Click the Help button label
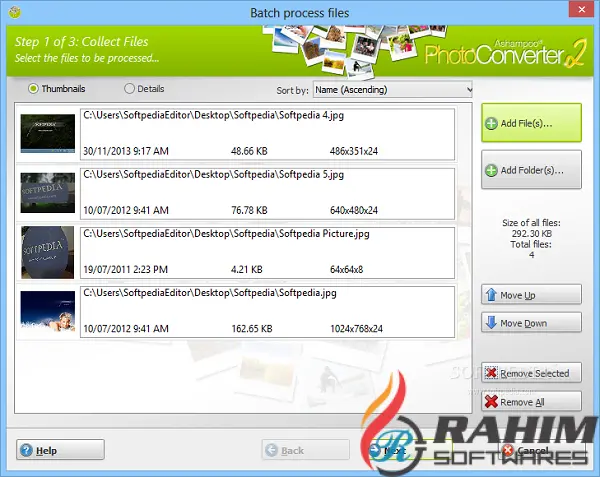 click(46, 451)
